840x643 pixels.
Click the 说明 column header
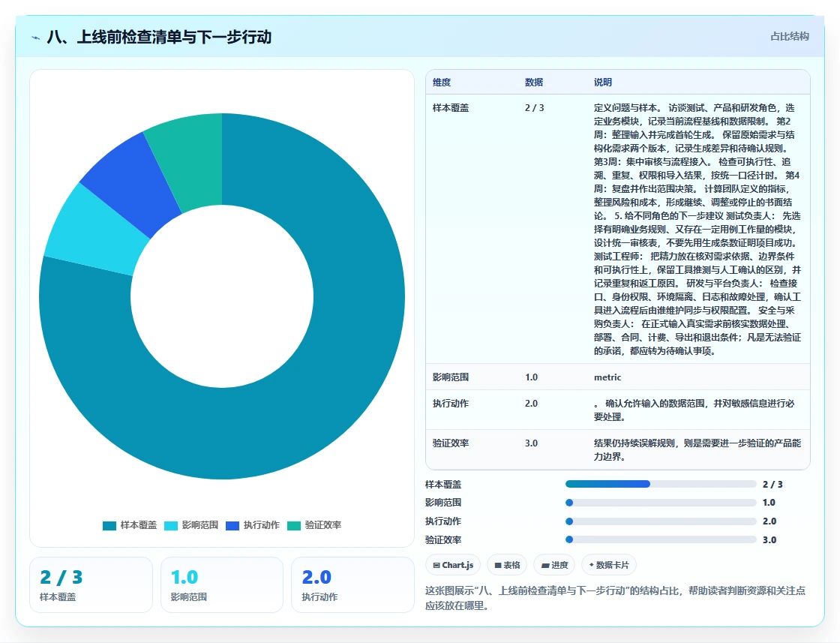pyautogui.click(x=603, y=82)
